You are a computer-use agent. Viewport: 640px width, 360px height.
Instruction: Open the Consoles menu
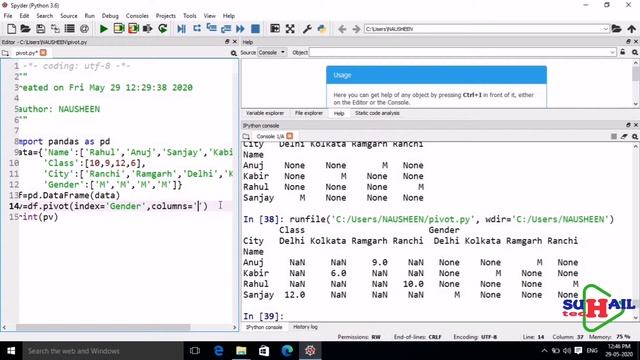coord(137,16)
